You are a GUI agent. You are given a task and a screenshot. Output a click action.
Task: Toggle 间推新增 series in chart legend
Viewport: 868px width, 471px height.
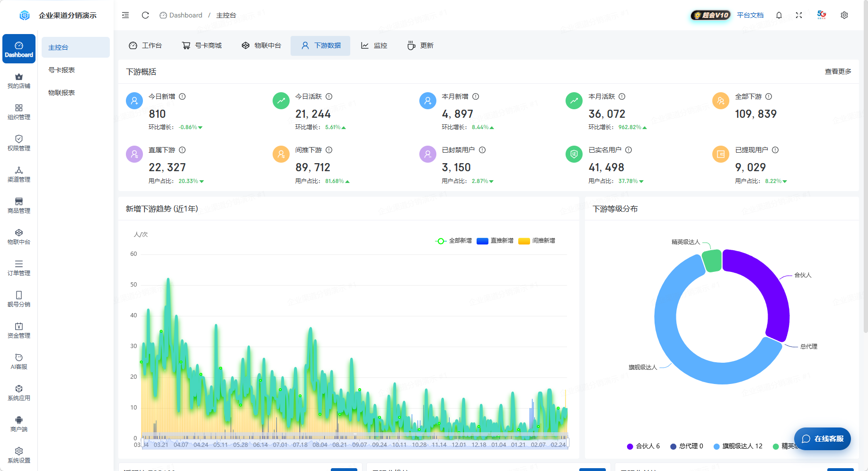pos(537,241)
